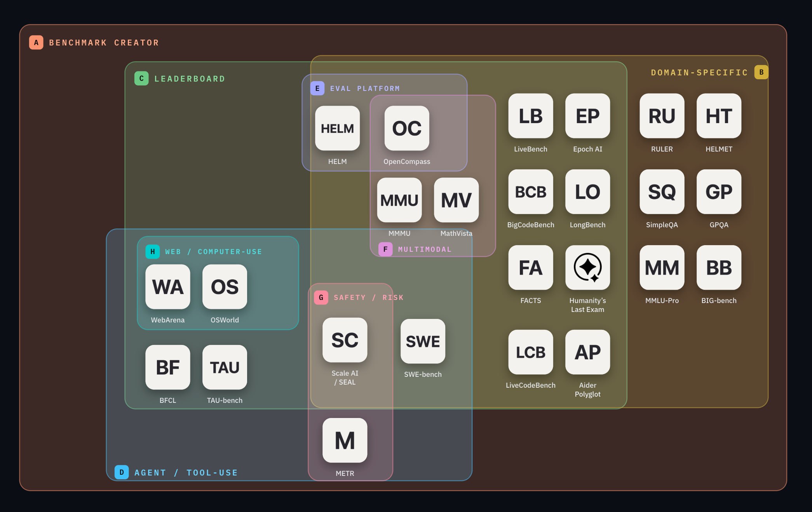812x512 pixels.
Task: Click the "Scale AI / SEAL" caption
Action: (x=345, y=378)
